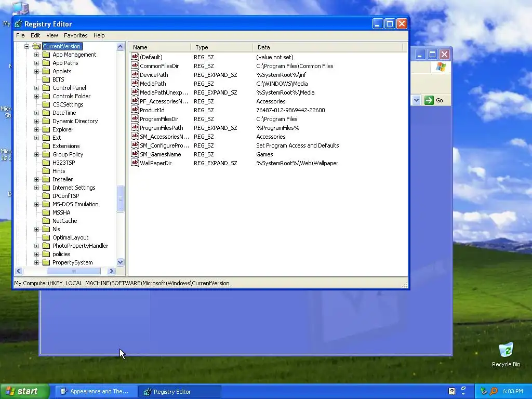Click tree pane scroll right arrow
Screen dimensions: 532x399
click(111, 271)
